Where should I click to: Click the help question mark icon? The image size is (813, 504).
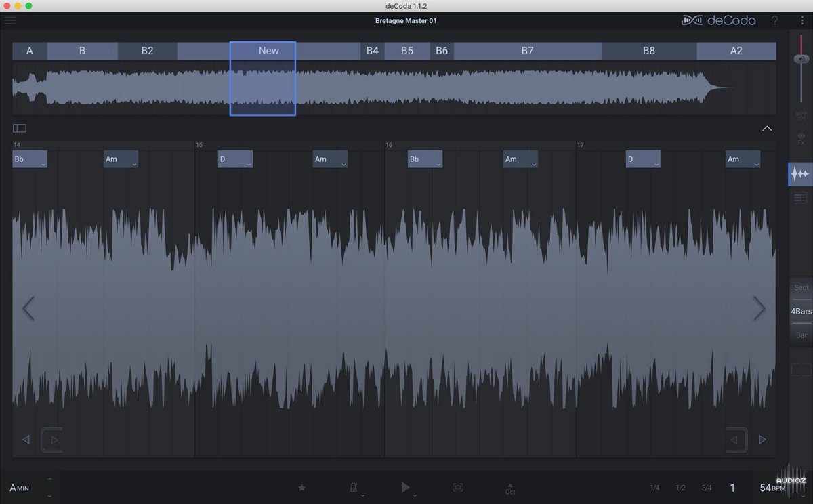pos(775,20)
